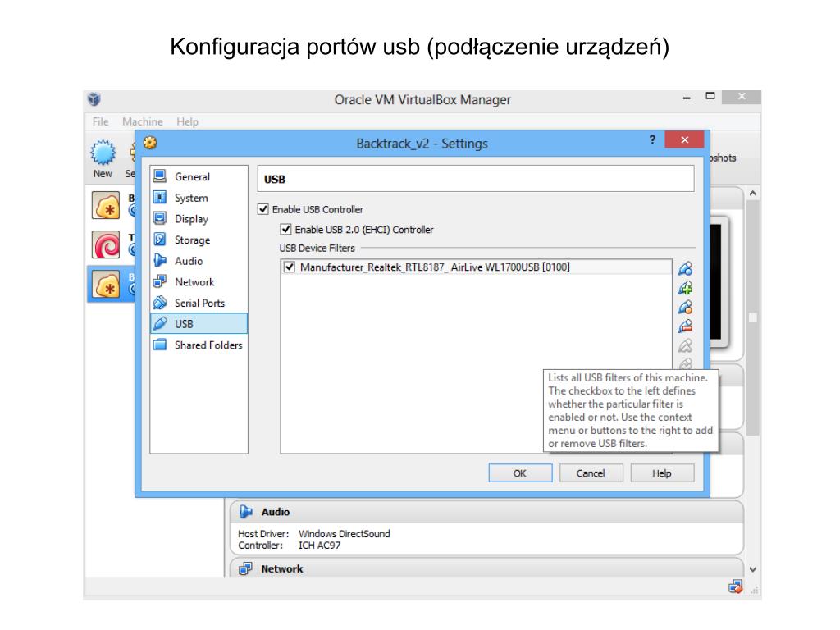840x630 pixels.
Task: Select Serial Ports settings category
Action: click(199, 303)
